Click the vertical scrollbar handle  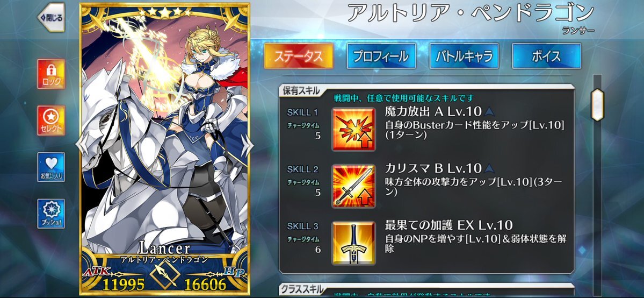(x=597, y=104)
